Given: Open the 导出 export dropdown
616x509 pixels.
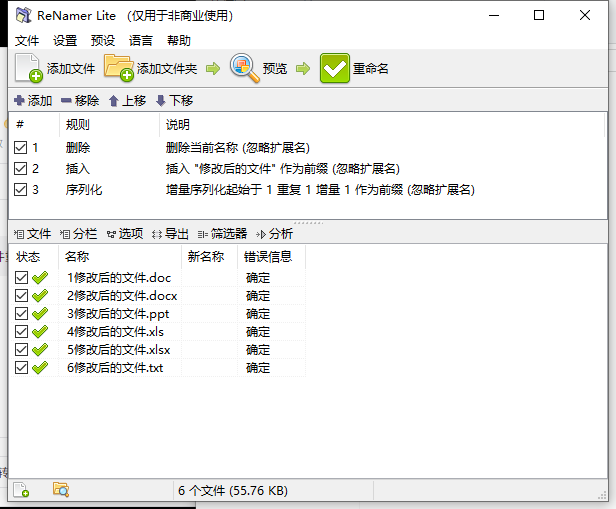Looking at the screenshot, I should pos(170,234).
